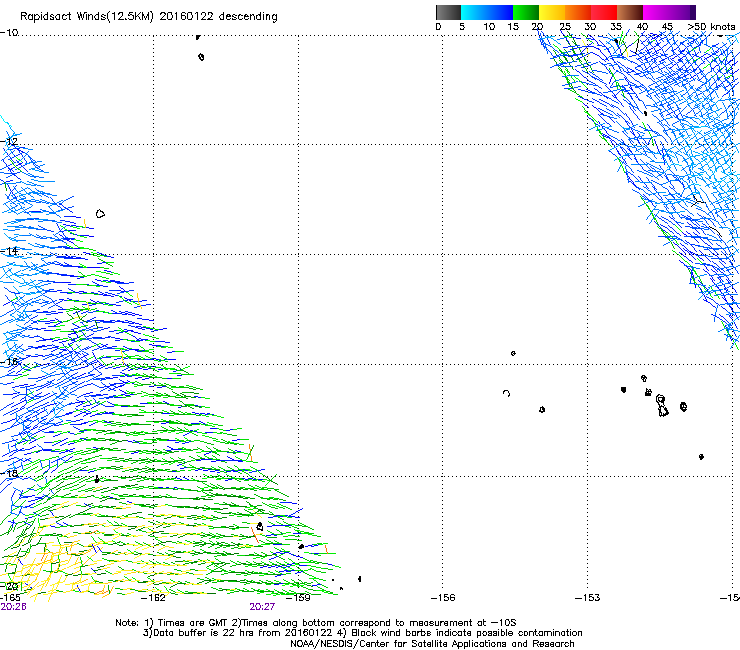Click the magenta 40-45 knot colorbar segment
740x650 pixels.
click(x=656, y=12)
